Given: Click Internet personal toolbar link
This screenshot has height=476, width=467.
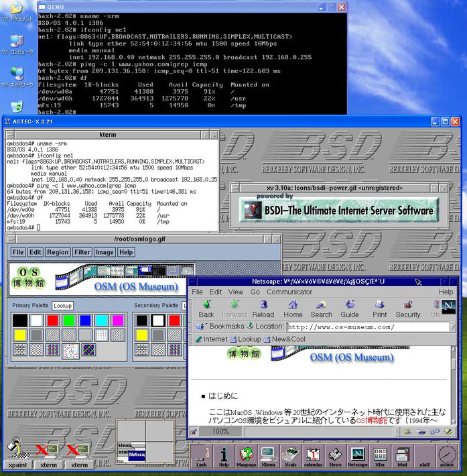Looking at the screenshot, I should point(211,339).
